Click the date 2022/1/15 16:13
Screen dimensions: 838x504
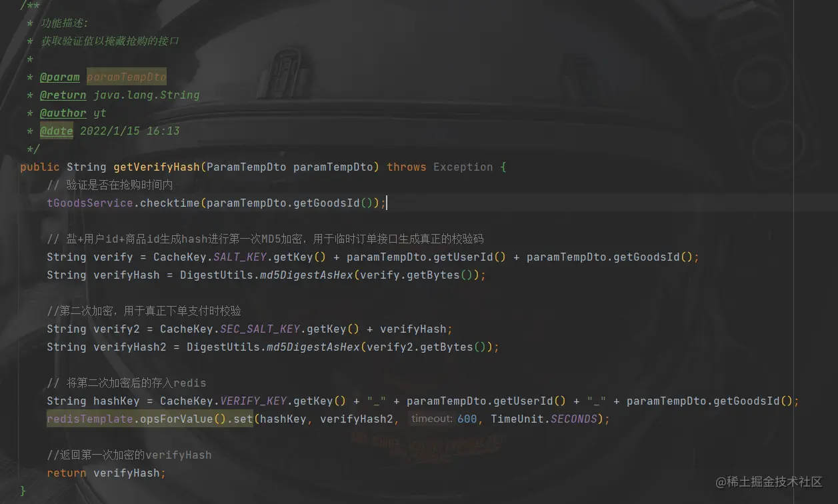[130, 131]
